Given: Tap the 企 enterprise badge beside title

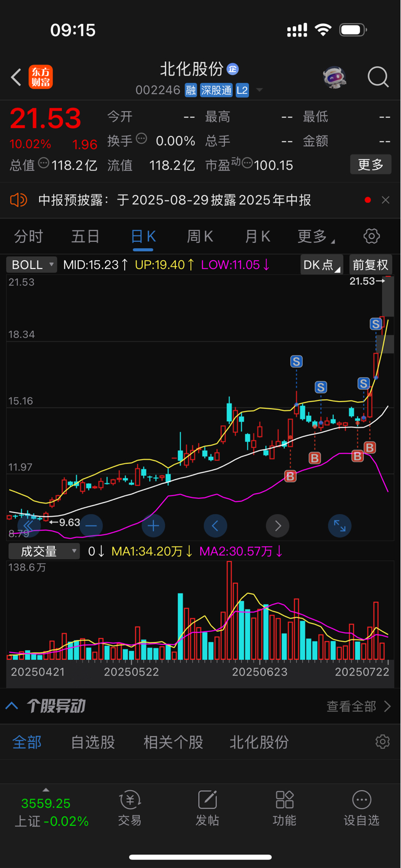Looking at the screenshot, I should pyautogui.click(x=233, y=69).
